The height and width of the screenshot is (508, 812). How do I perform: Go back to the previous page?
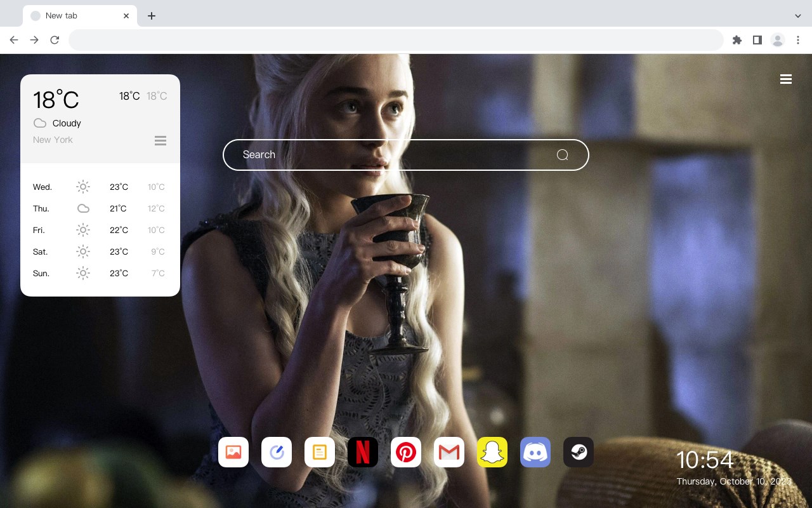coord(14,40)
